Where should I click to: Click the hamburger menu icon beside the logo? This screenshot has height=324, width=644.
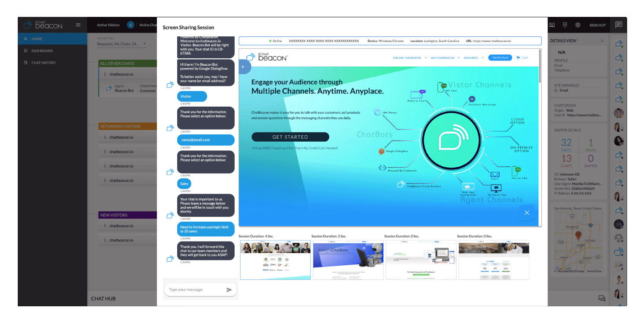point(78,25)
